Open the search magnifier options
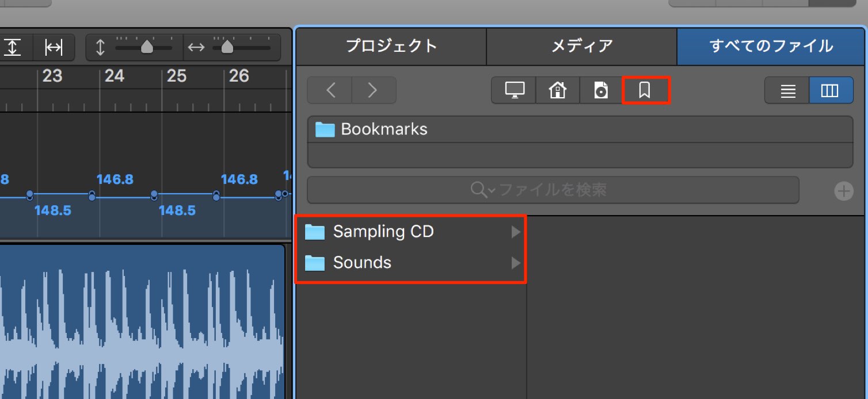 click(482, 189)
